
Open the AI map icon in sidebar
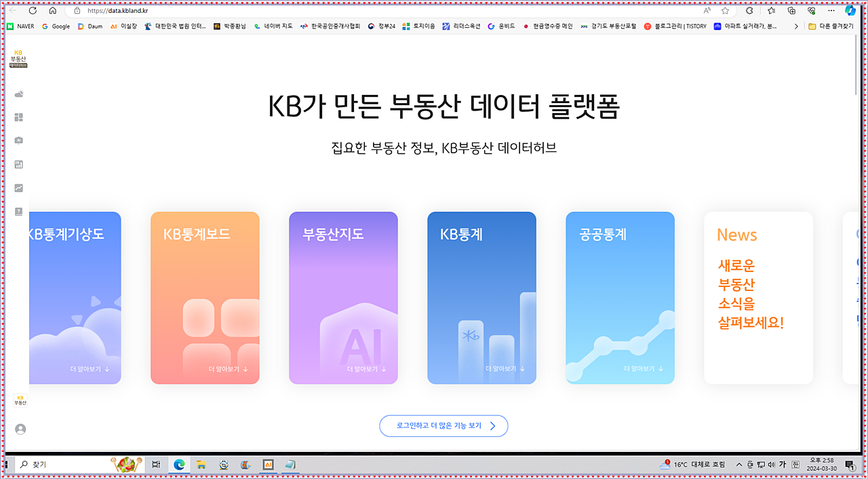[x=19, y=140]
